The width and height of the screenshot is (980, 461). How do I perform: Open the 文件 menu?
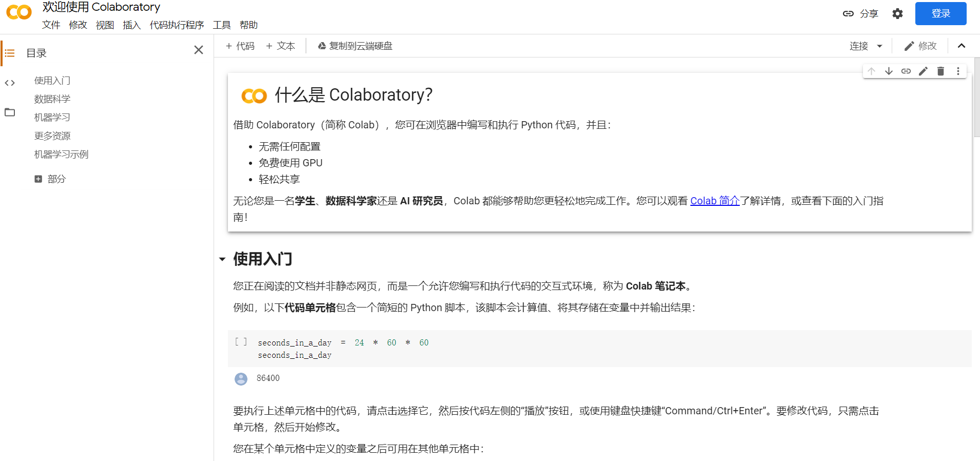(x=51, y=25)
